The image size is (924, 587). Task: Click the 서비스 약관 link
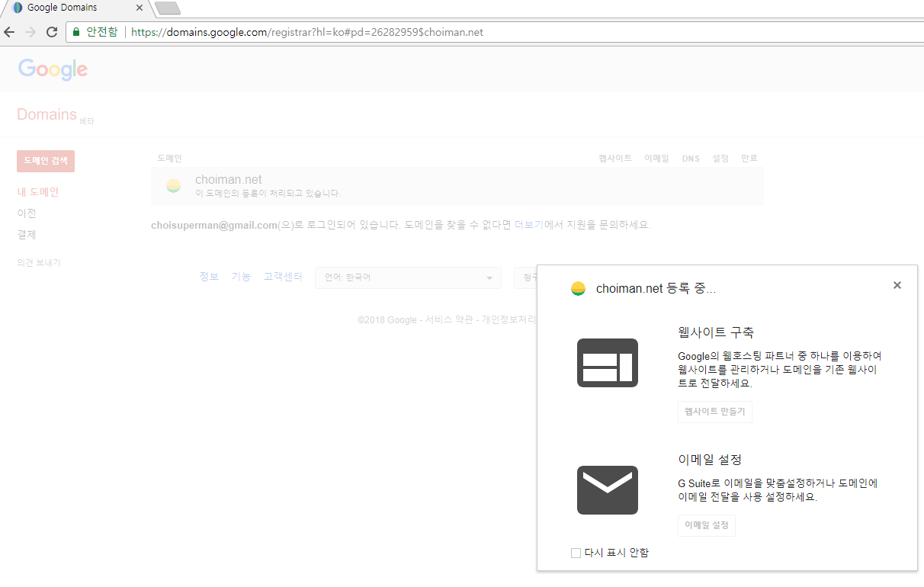click(x=449, y=320)
